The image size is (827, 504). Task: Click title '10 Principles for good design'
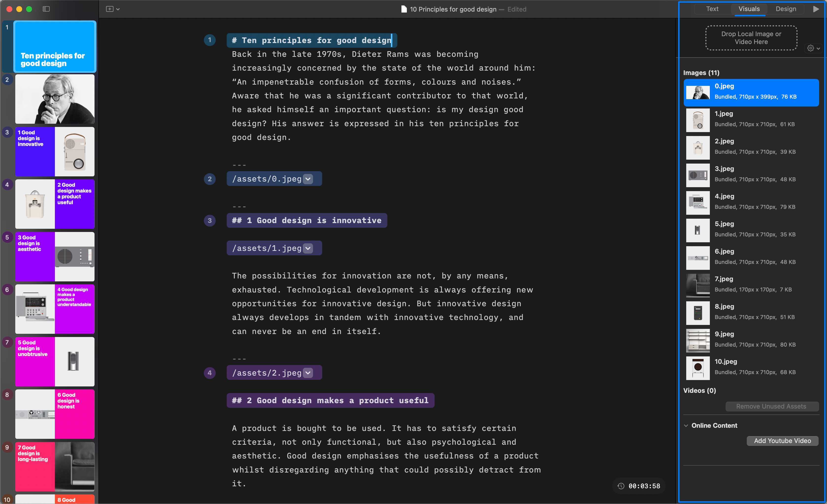(453, 9)
